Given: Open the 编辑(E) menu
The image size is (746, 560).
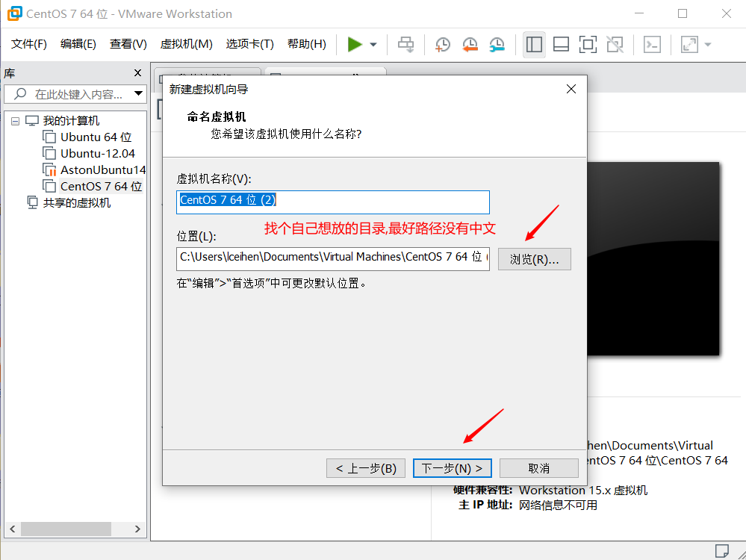Looking at the screenshot, I should [x=78, y=44].
